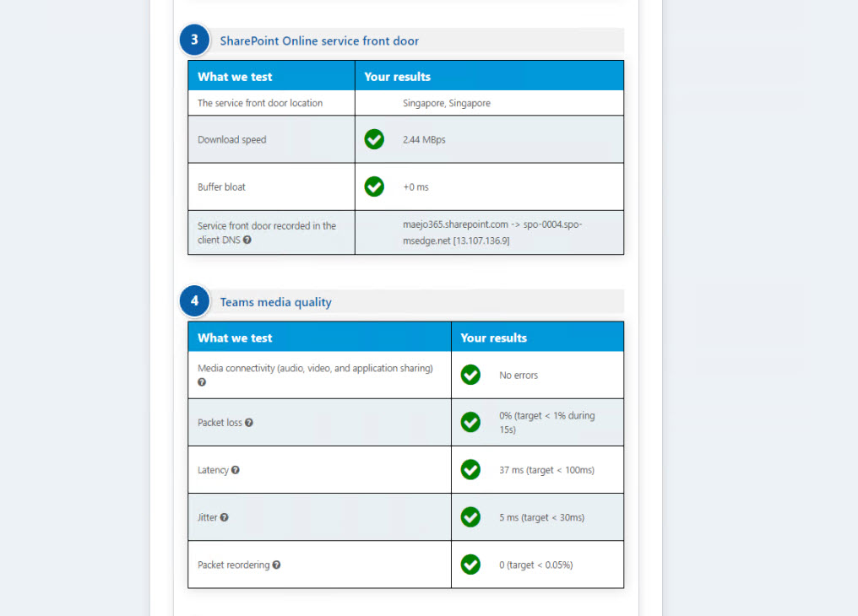The width and height of the screenshot is (858, 616).
Task: Click green checkmark for Download speed
Action: [374, 139]
